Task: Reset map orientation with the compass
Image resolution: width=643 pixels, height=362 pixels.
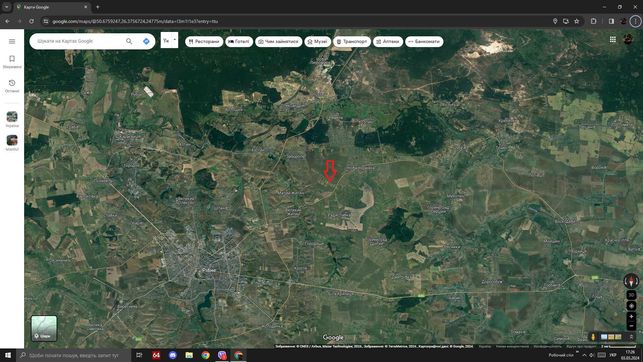Action: point(631,281)
